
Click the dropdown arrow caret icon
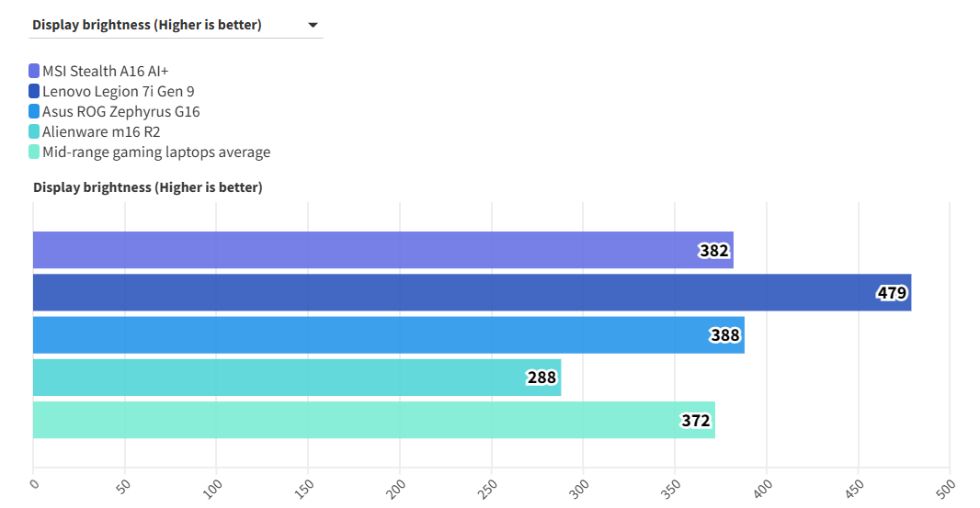(x=313, y=26)
